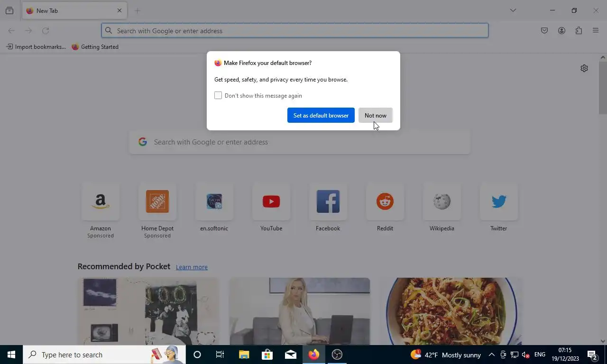Follow Pocket Learn more link

192,267
